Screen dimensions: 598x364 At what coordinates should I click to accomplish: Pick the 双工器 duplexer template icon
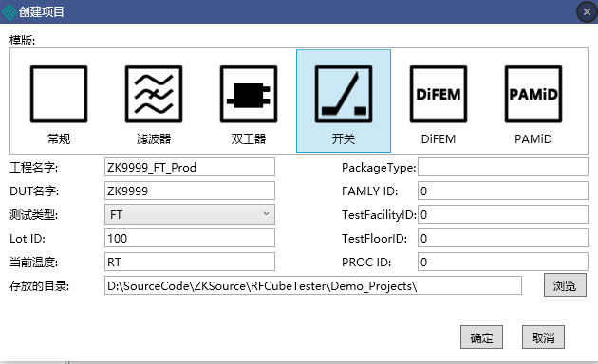[249, 94]
